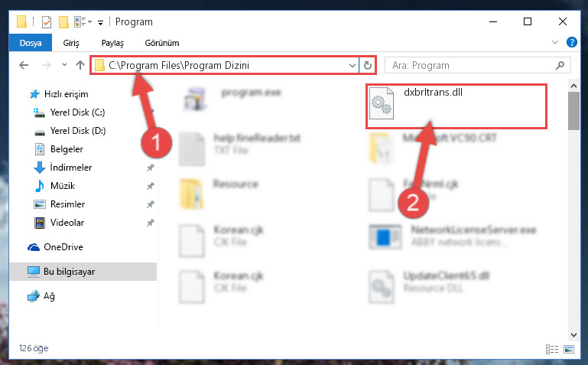Click the search magnifier icon
The width and height of the screenshot is (588, 365).
click(x=560, y=65)
